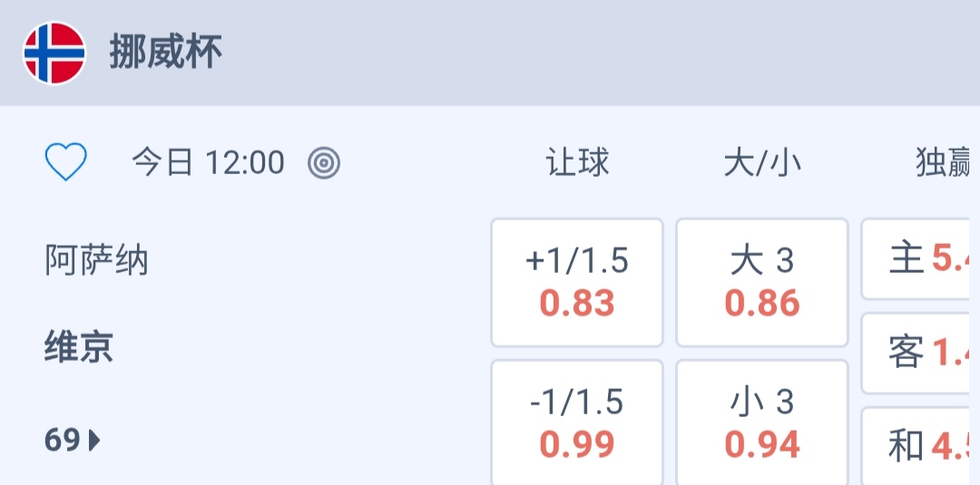Image resolution: width=980 pixels, height=485 pixels.
Task: Click the 挪威杯 league name text
Action: (x=166, y=53)
